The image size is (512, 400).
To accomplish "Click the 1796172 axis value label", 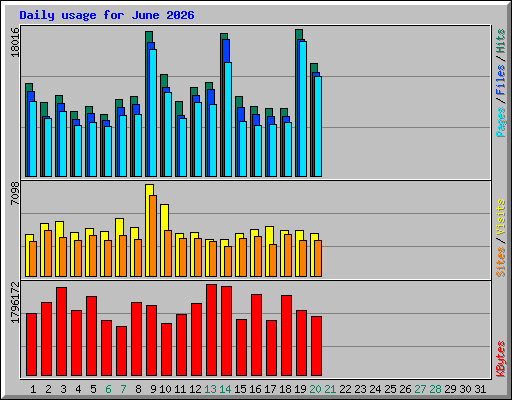I will (15, 303).
